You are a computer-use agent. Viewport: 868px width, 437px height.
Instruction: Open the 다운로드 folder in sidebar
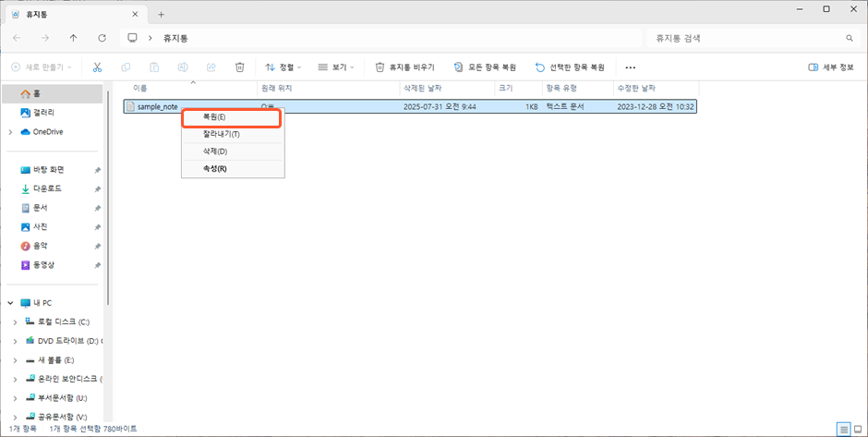(x=46, y=188)
